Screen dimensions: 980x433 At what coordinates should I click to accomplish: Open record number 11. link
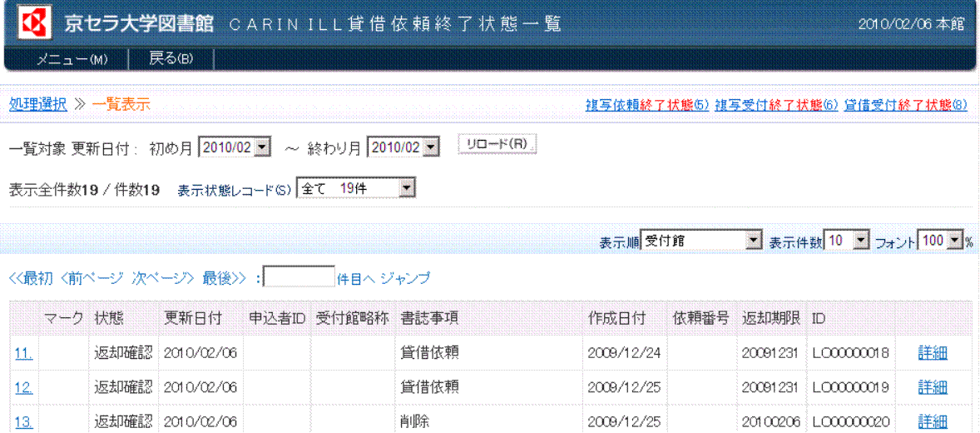(x=24, y=354)
